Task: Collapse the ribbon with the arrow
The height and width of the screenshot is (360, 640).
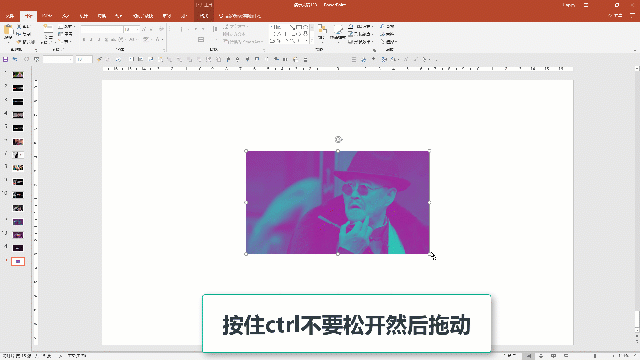Action: click(x=634, y=50)
